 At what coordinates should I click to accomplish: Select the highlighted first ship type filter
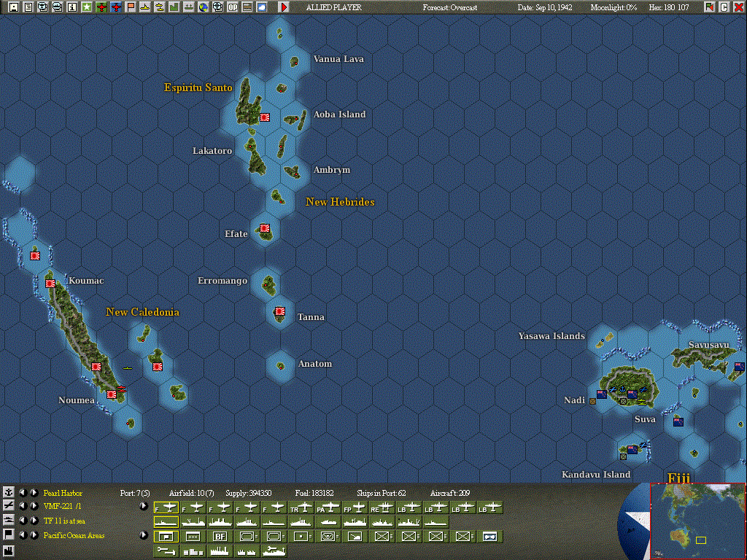166,522
